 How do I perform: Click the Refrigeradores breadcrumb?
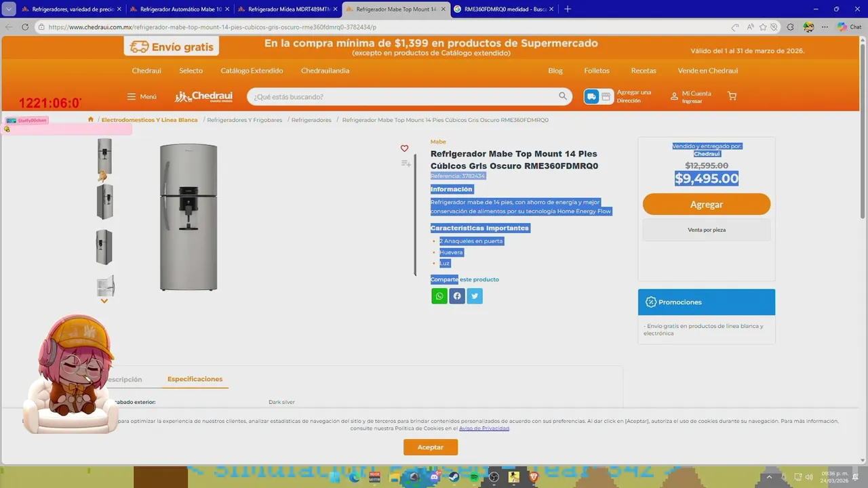click(311, 120)
